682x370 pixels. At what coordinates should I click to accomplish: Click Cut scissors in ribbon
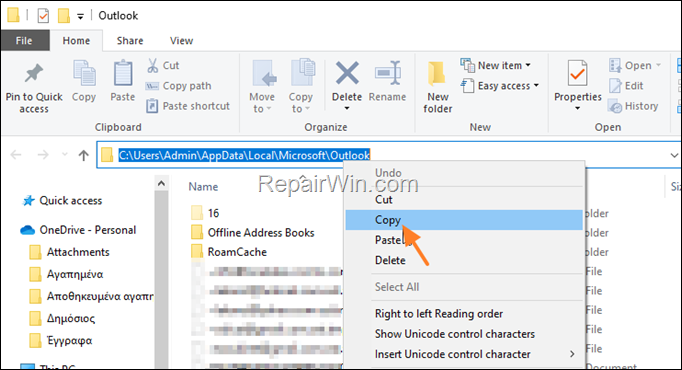[163, 65]
